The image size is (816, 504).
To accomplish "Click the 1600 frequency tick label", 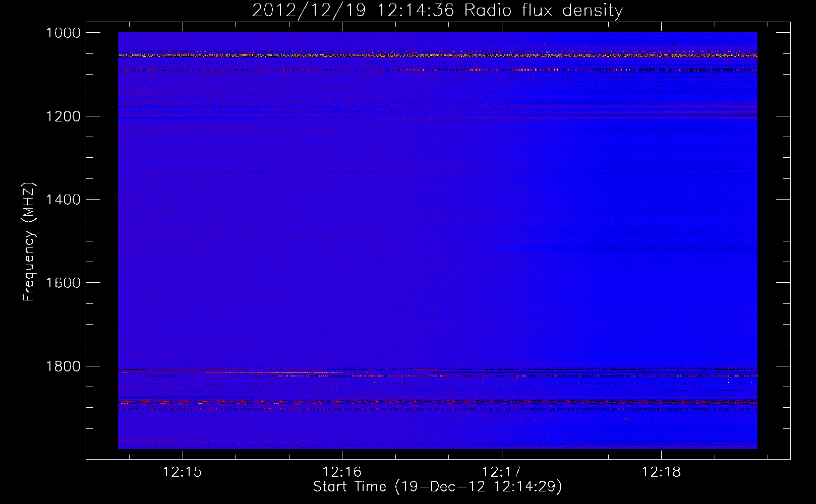I will (x=63, y=283).
